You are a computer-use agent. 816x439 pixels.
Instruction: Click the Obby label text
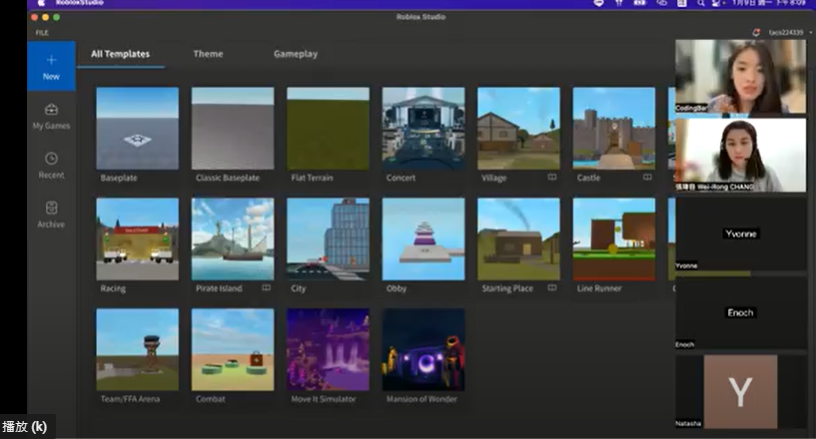(396, 288)
